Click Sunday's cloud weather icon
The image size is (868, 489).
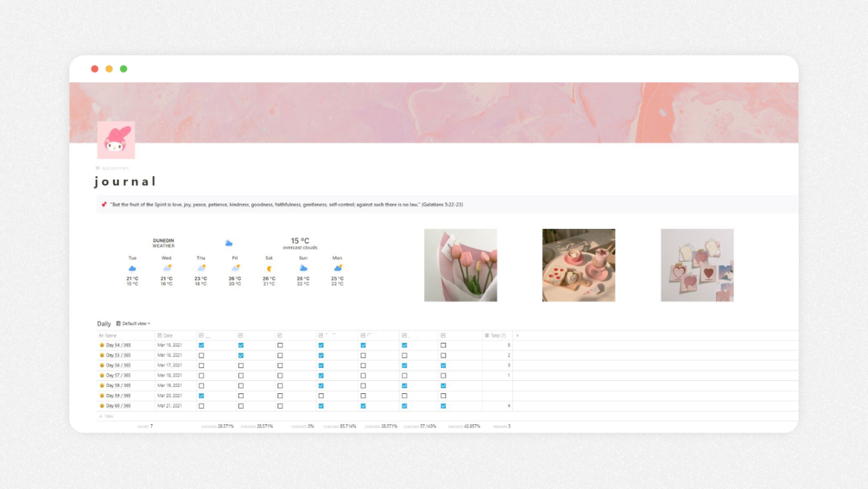(x=303, y=269)
